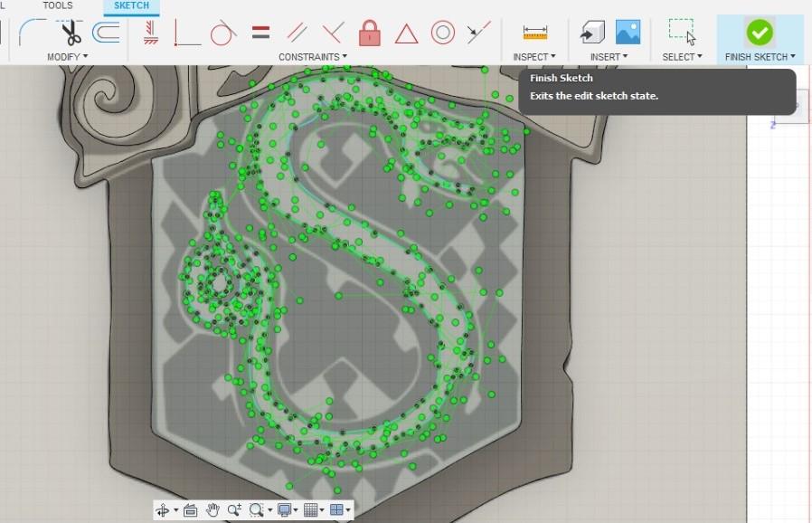Select the Trim scissors tool

(71, 33)
